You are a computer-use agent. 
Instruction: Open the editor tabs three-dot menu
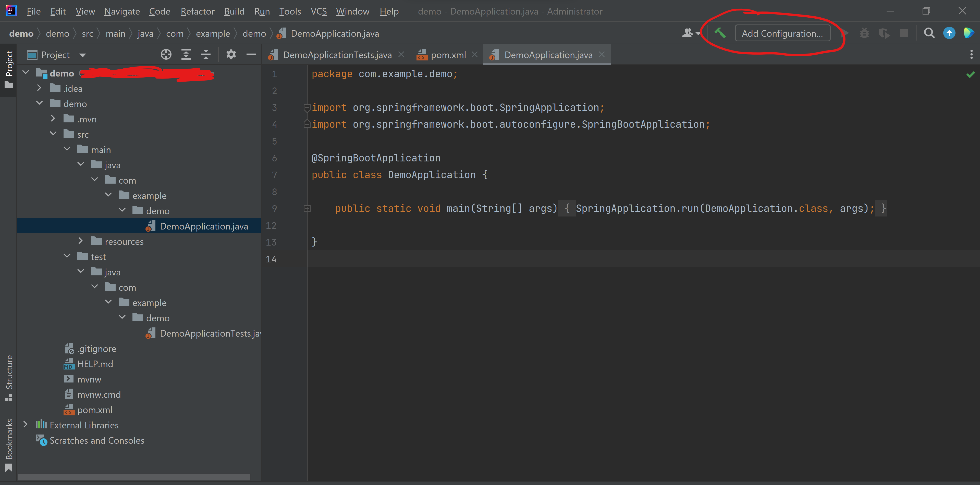(x=971, y=55)
